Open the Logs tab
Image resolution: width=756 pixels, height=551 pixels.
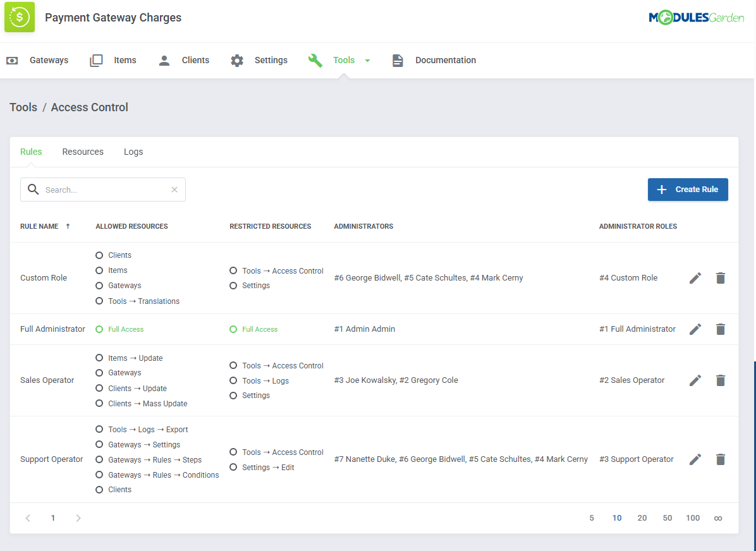click(133, 152)
